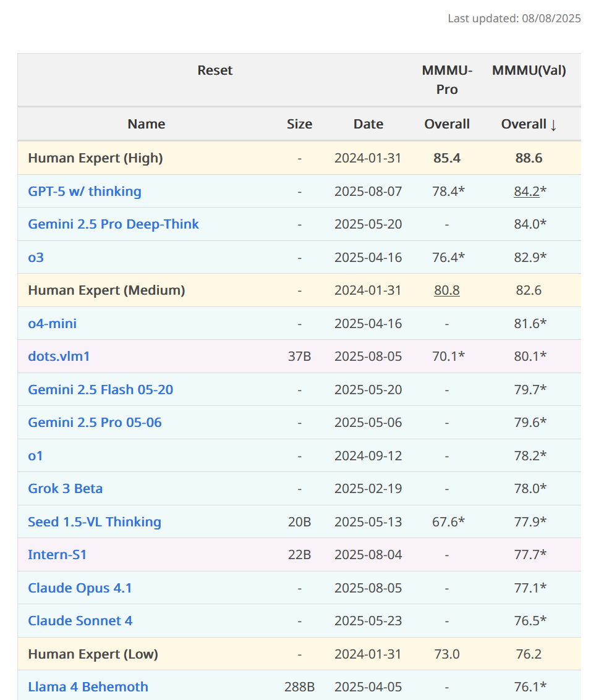Sort by MMMU(Val) column group header
The height and width of the screenshot is (700, 591).
point(529,70)
